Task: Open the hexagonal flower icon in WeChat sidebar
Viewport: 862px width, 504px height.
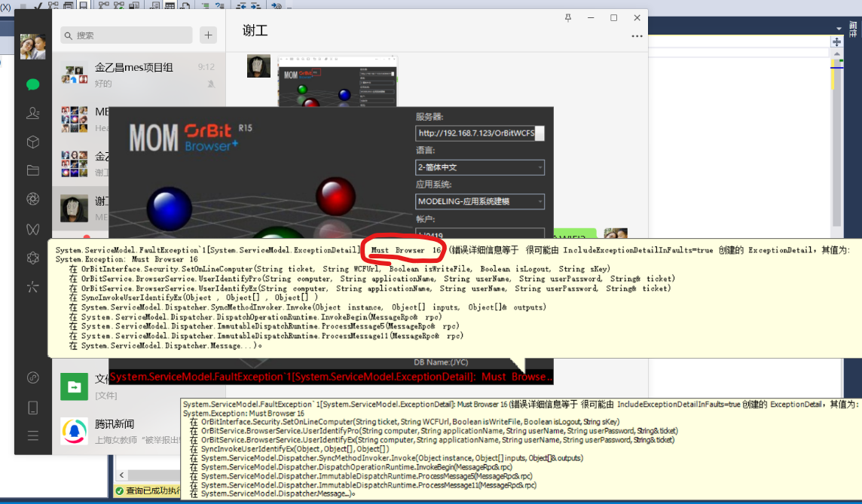Action: coord(33,258)
